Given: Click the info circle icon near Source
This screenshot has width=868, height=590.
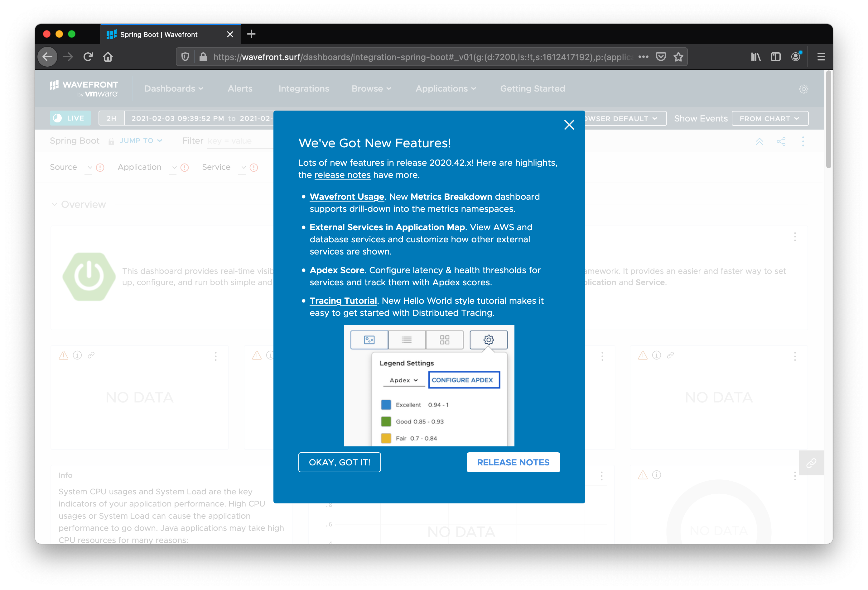Looking at the screenshot, I should pos(100,167).
